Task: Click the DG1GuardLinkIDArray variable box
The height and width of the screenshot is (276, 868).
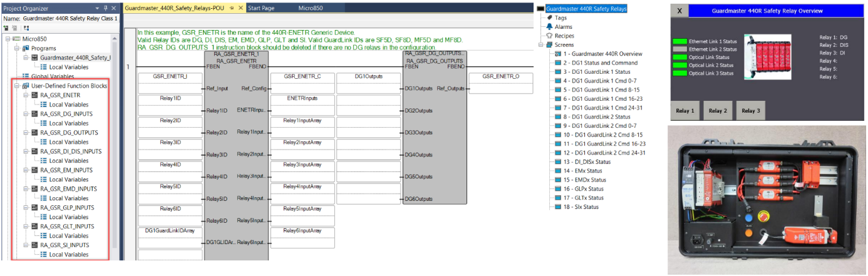Action: coord(170,237)
